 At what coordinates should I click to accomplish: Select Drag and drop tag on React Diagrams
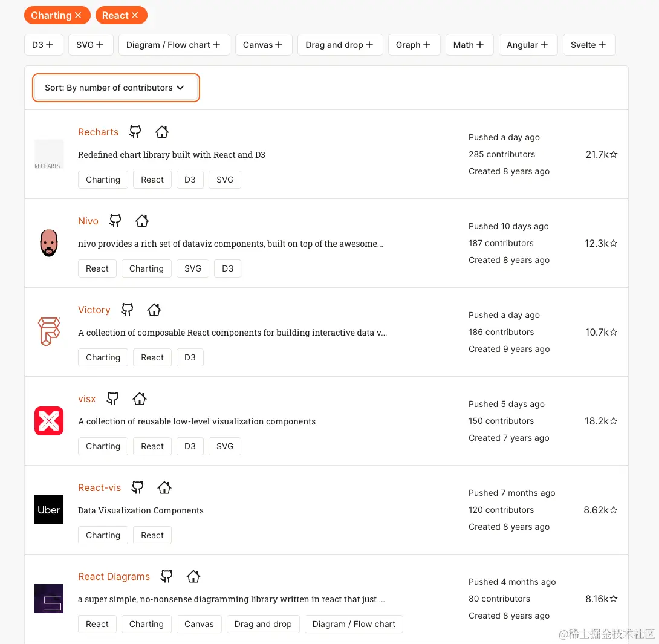(263, 624)
